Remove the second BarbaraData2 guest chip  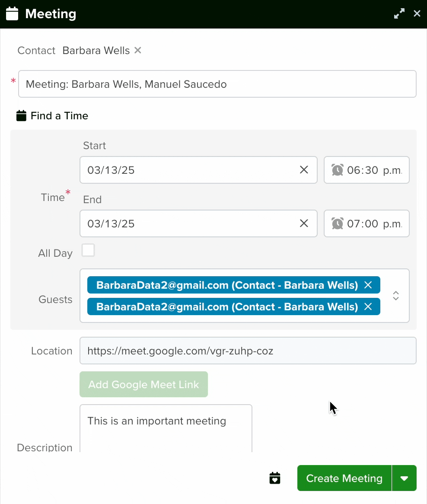[368, 306]
